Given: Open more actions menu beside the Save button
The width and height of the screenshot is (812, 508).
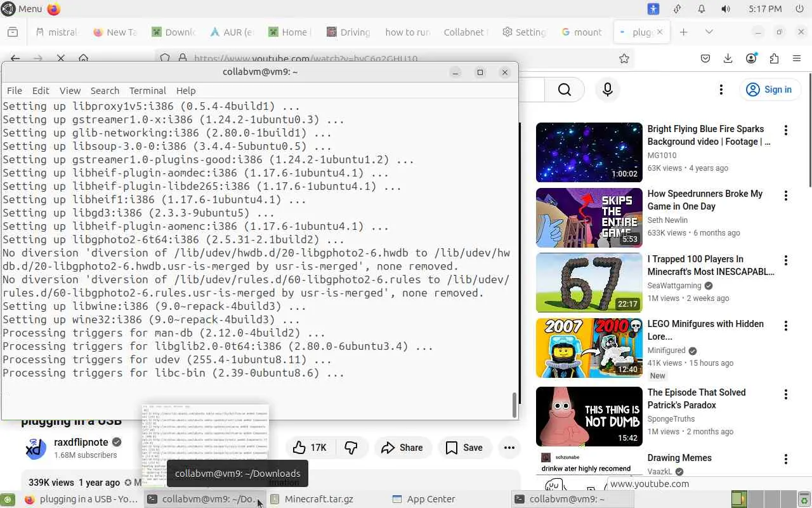Looking at the screenshot, I should 509,448.
